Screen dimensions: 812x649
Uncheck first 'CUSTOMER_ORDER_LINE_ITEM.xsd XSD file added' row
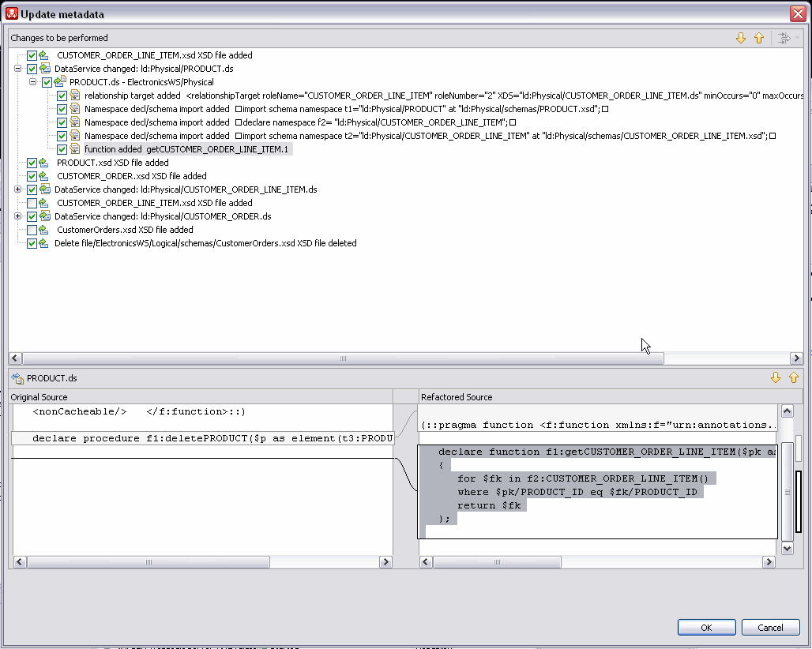(x=32, y=55)
